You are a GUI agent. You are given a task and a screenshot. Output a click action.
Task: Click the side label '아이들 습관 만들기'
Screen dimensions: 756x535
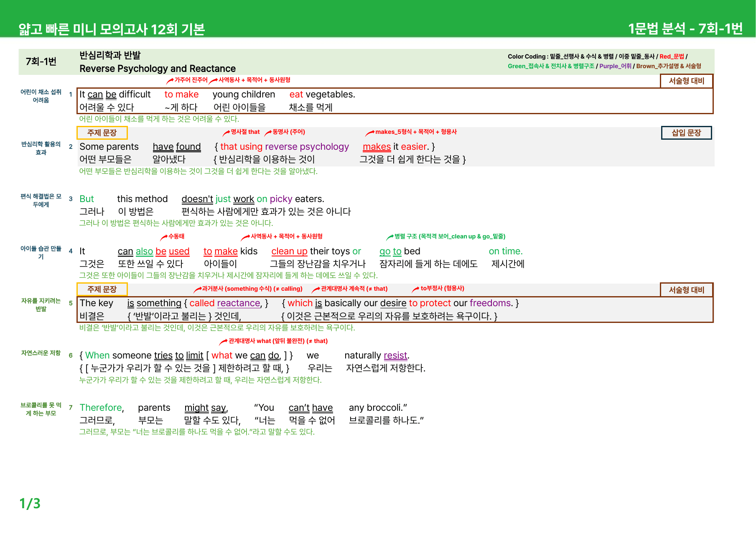(41, 253)
